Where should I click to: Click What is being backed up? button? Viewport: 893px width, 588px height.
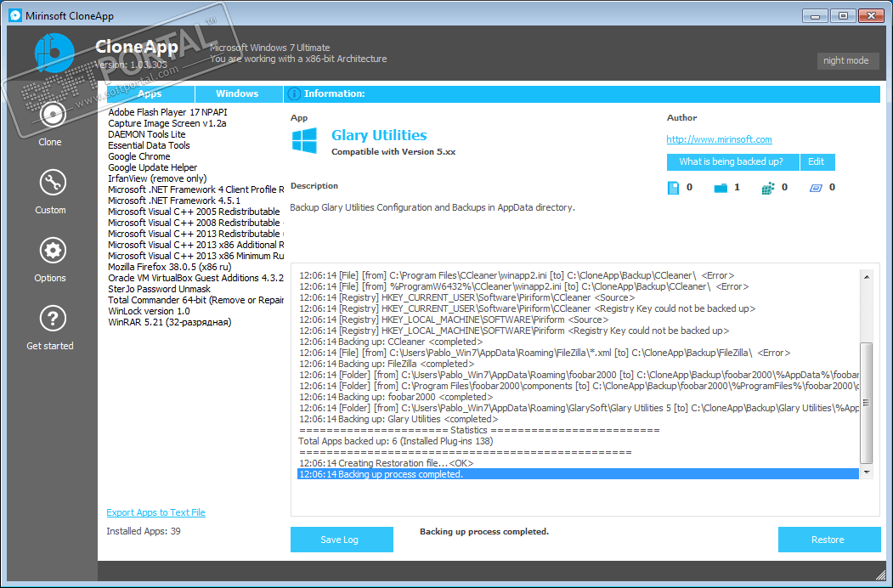pyautogui.click(x=732, y=161)
